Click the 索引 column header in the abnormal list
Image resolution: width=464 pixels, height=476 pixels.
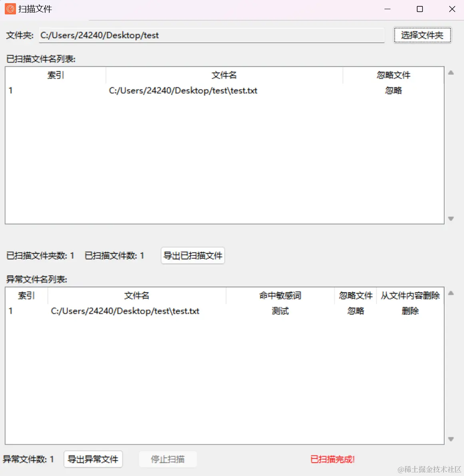pos(27,295)
